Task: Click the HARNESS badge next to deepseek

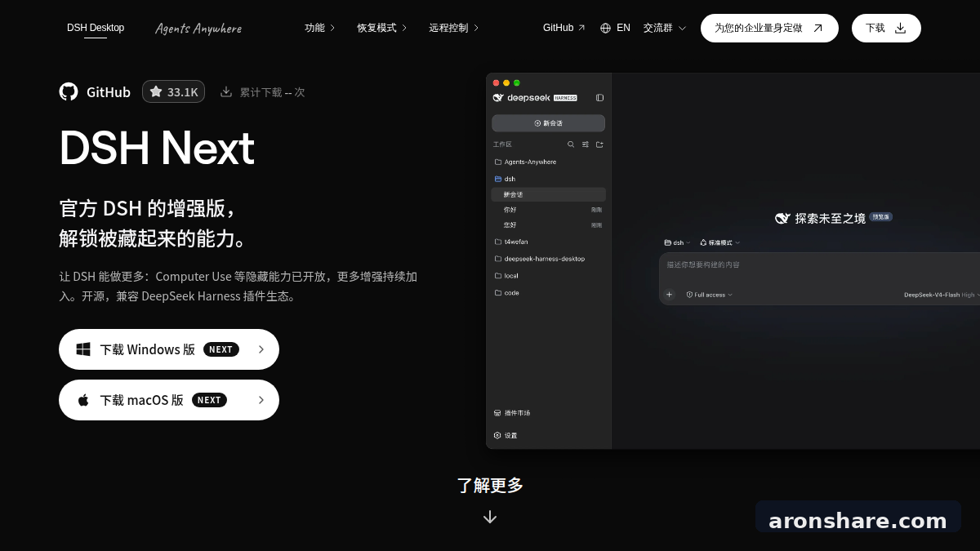Action: pyautogui.click(x=565, y=98)
